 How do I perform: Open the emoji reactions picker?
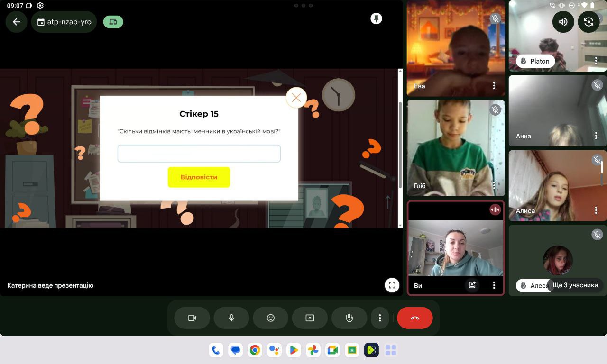point(270,318)
